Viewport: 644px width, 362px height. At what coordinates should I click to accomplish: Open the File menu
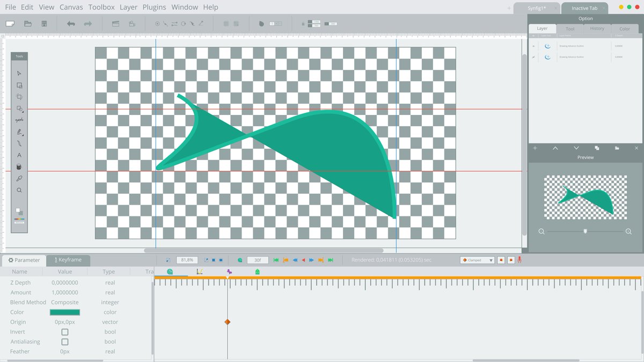(10, 7)
